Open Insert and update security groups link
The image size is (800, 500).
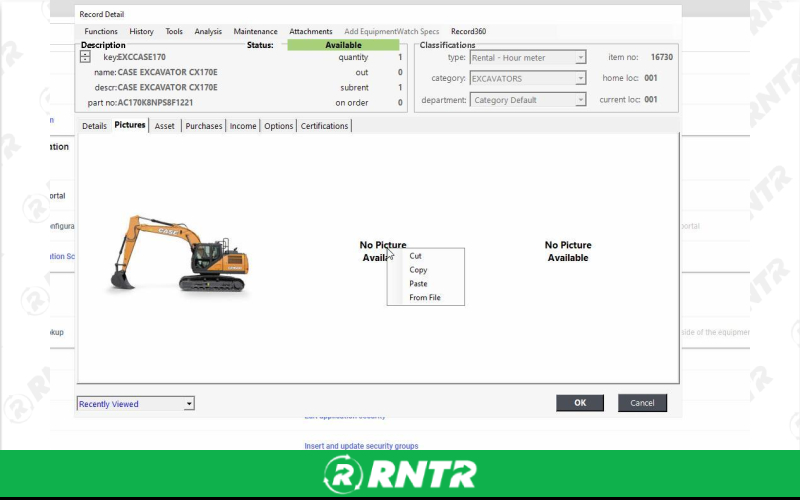pos(361,446)
